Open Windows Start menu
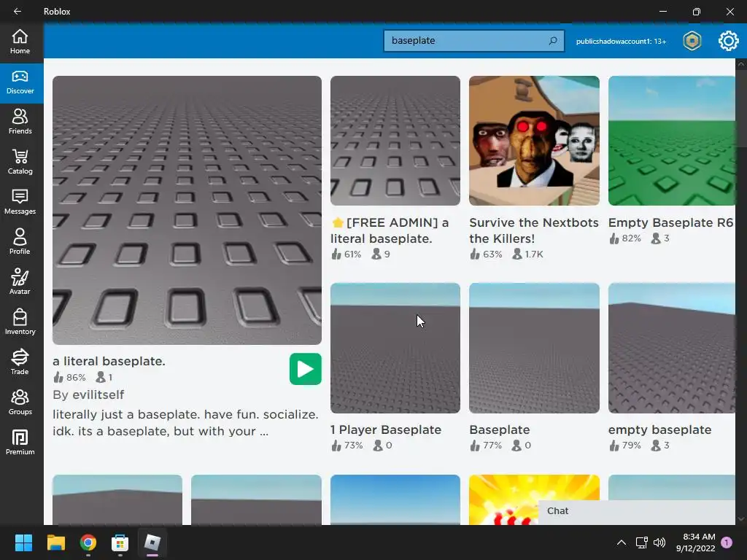The width and height of the screenshot is (747, 560). pyautogui.click(x=23, y=542)
